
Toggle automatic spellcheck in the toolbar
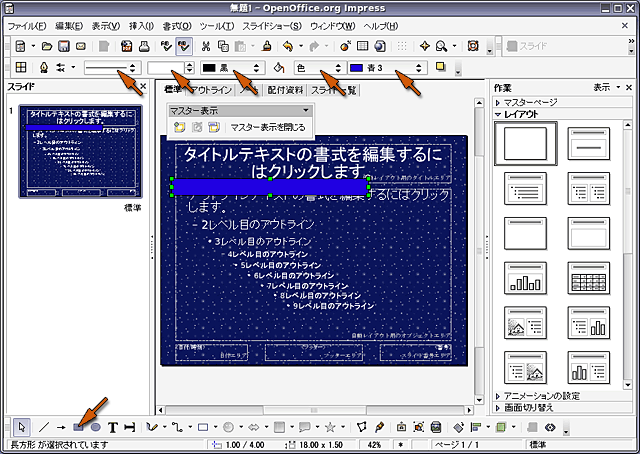click(183, 46)
